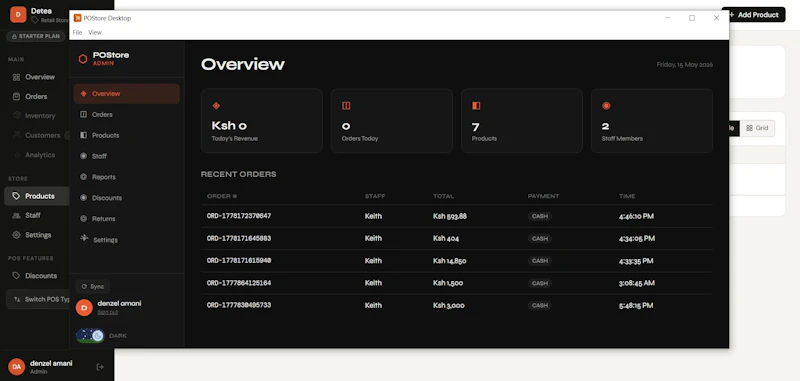800x381 pixels.
Task: Click the File menu
Action: point(77,32)
